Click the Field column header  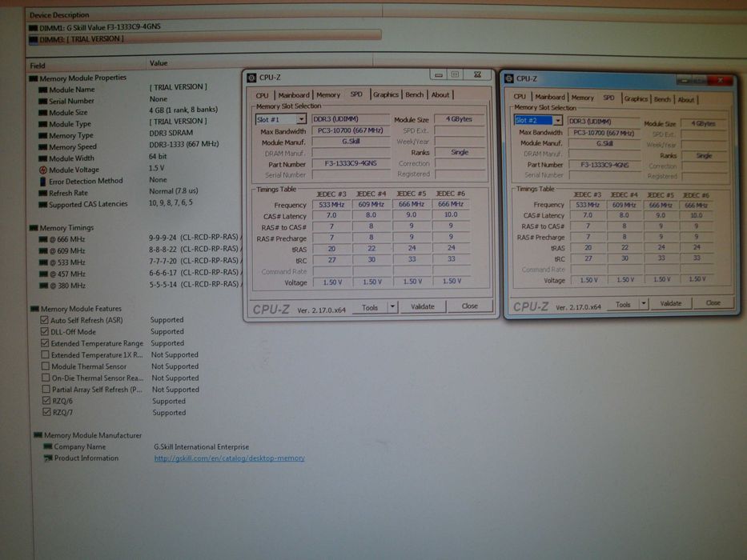pyautogui.click(x=38, y=66)
